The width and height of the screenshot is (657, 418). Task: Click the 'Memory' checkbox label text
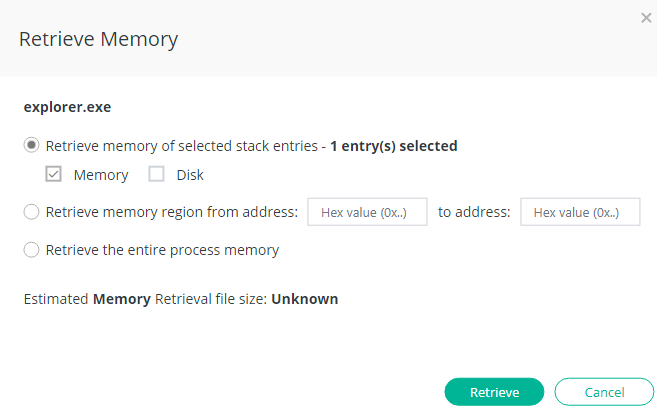[x=101, y=175]
